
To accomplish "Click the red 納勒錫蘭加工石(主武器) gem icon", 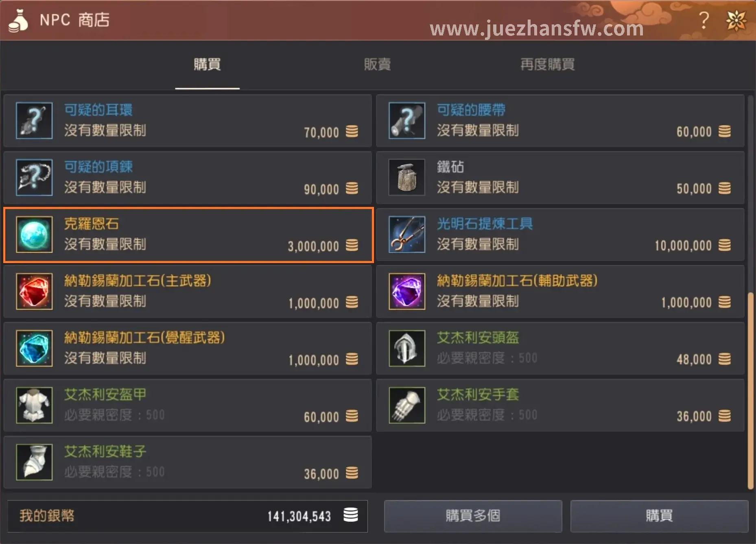I will tap(34, 292).
